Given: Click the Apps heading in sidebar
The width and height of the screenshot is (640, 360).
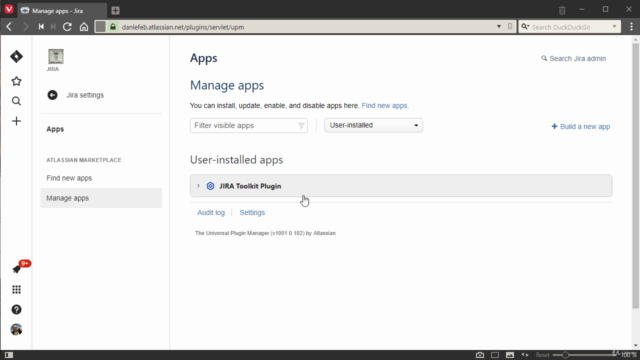Looking at the screenshot, I should tap(55, 129).
